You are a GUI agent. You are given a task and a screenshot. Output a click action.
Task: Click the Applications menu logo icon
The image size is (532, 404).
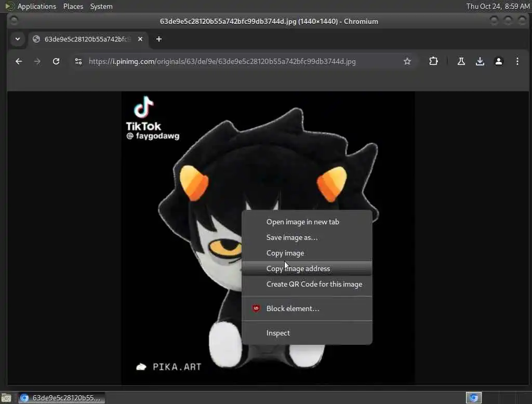click(x=9, y=6)
